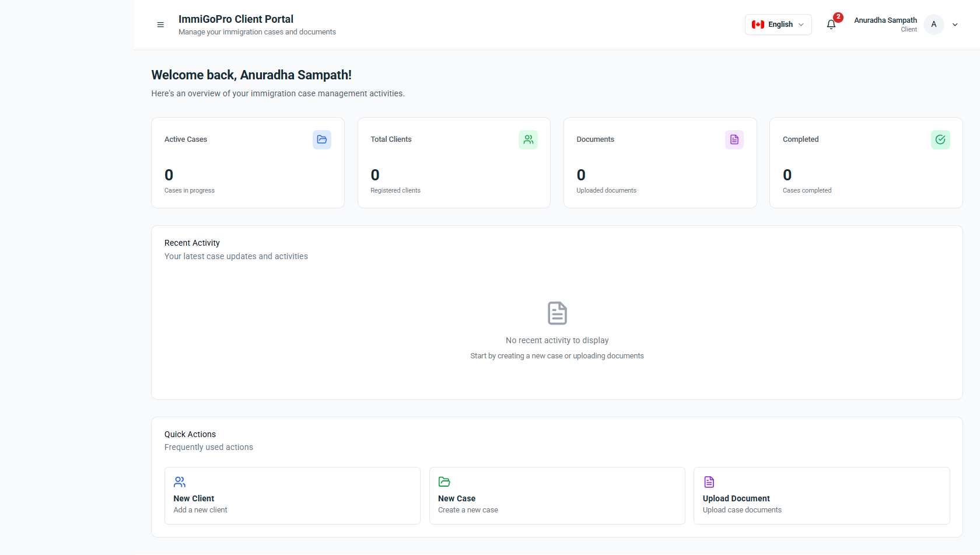Click the ImmiGoPro Client Portal title
Screen dimensions: 980x555
[236, 19]
